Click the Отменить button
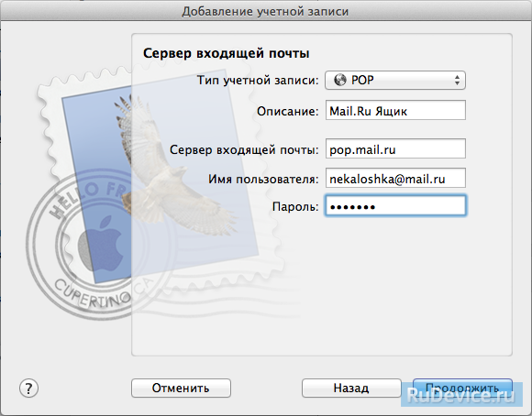This screenshot has height=416, width=532. [x=181, y=389]
